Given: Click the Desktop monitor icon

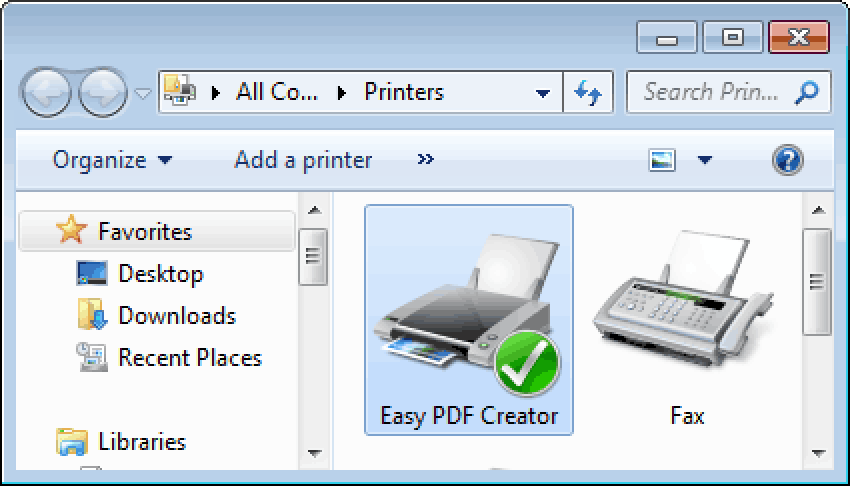Looking at the screenshot, I should tap(92, 274).
